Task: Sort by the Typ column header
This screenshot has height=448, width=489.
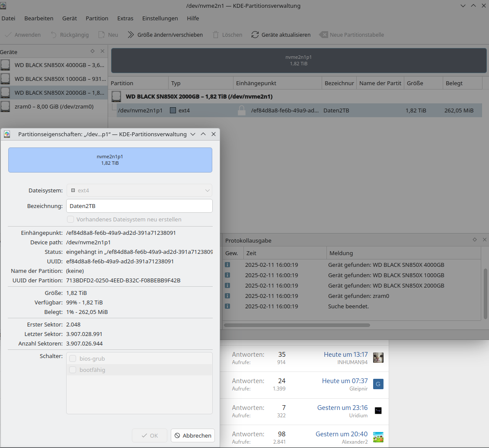Action: click(201, 83)
